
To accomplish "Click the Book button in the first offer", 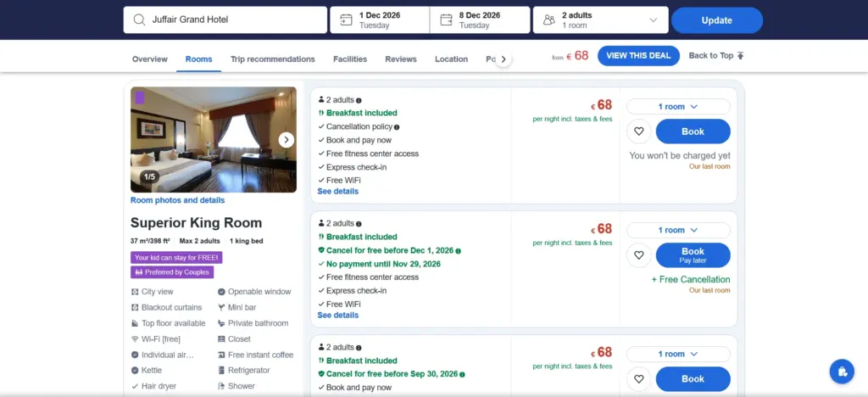I will point(693,131).
